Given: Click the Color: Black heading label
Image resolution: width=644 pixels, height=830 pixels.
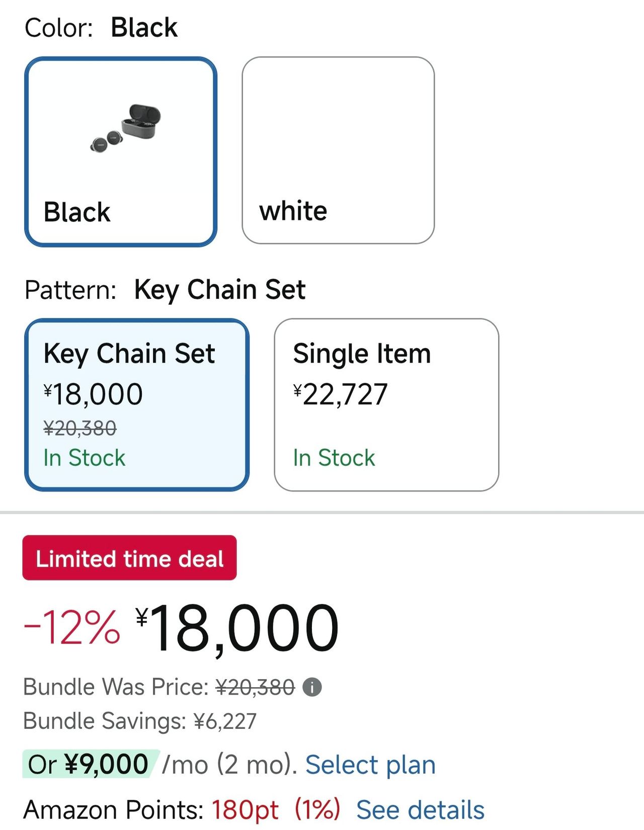Looking at the screenshot, I should click(x=101, y=28).
